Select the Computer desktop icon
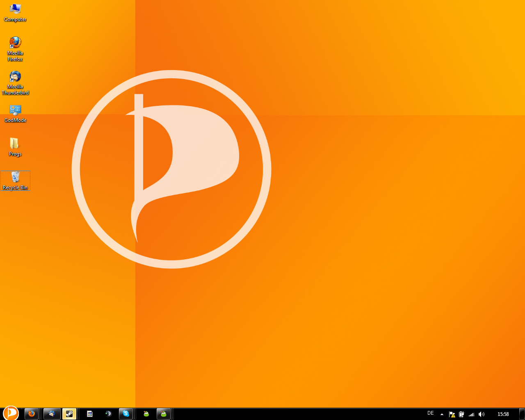 pos(15,13)
